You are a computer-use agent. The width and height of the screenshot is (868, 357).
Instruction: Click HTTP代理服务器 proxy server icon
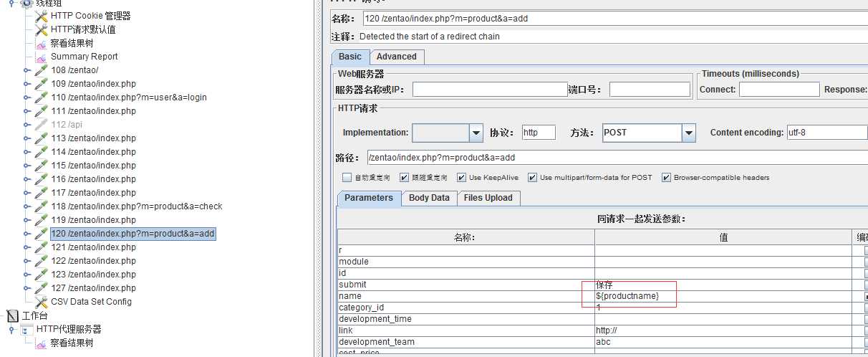coord(27,329)
